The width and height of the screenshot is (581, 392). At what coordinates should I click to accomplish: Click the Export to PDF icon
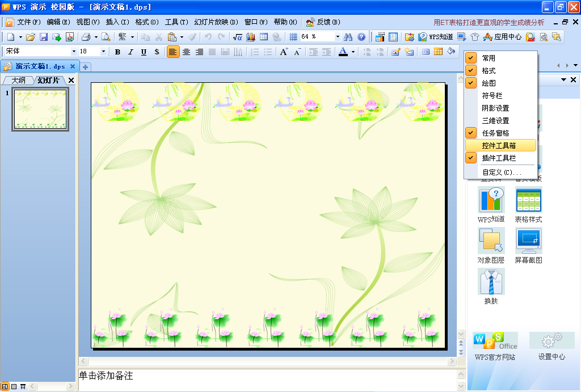point(70,37)
